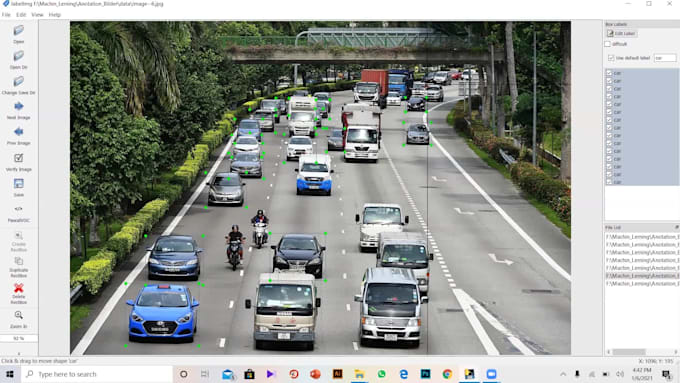The width and height of the screenshot is (680, 383).
Task: Open the View menu
Action: [37, 15]
